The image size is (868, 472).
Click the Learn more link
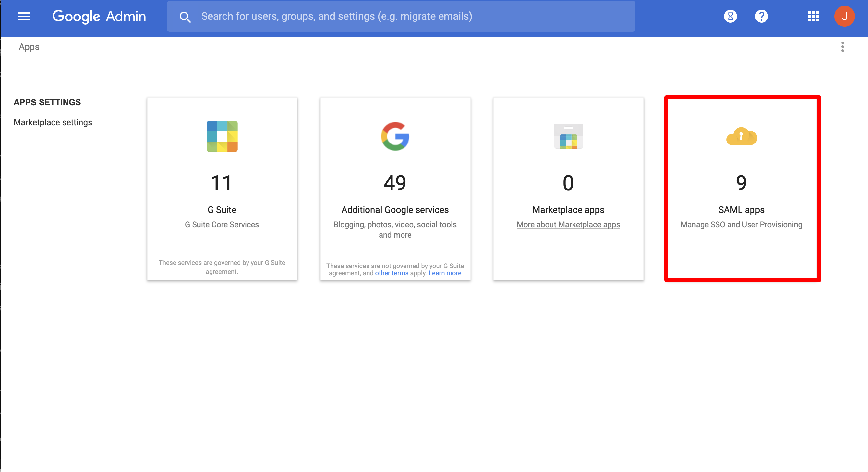[x=445, y=273]
